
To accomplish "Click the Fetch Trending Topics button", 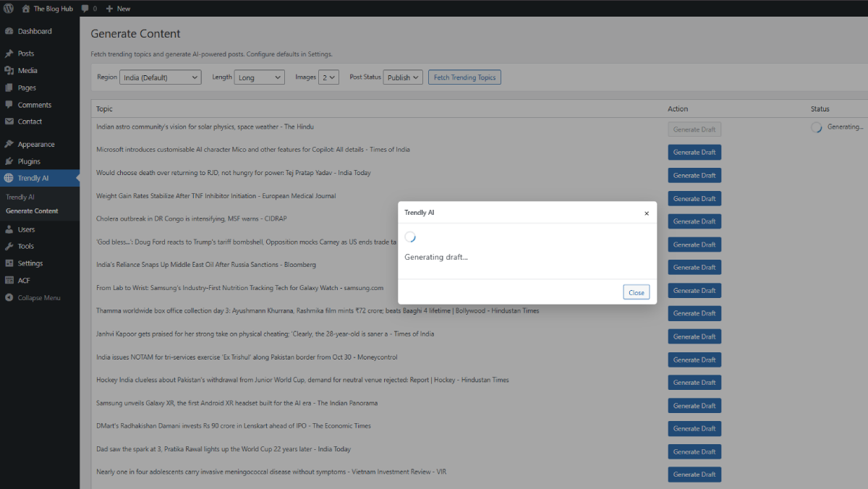I will click(x=464, y=77).
